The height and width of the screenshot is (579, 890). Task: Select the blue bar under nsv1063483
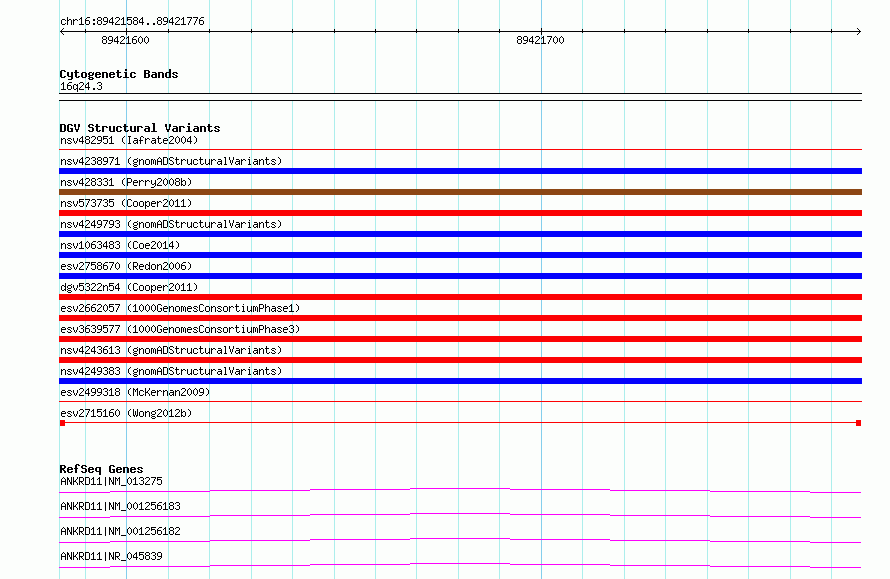tap(460, 255)
